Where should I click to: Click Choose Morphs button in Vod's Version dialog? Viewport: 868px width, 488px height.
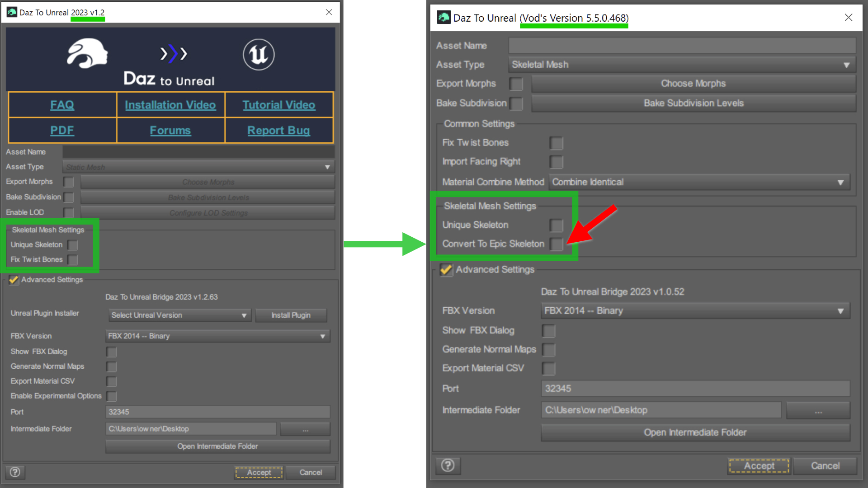coord(693,84)
